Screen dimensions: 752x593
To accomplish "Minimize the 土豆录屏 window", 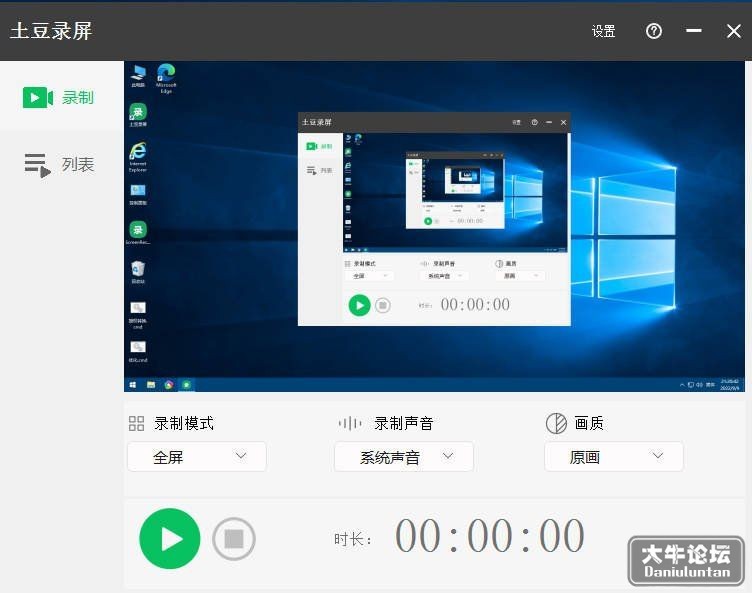I will (693, 31).
